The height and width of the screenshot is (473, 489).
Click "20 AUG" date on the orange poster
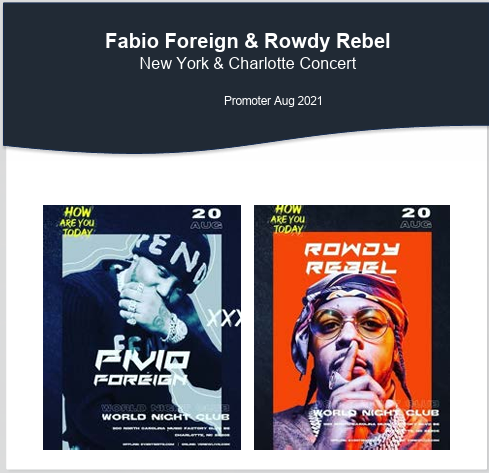pos(416,218)
